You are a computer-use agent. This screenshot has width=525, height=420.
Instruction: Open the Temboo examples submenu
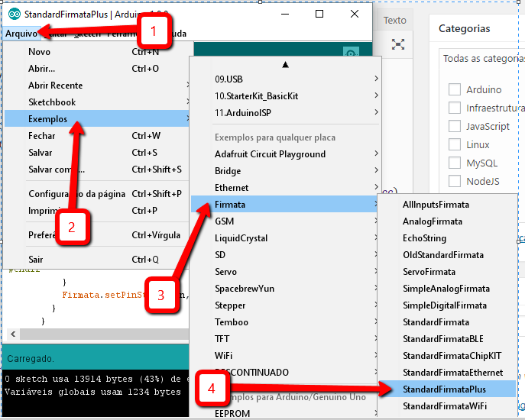tap(284, 322)
